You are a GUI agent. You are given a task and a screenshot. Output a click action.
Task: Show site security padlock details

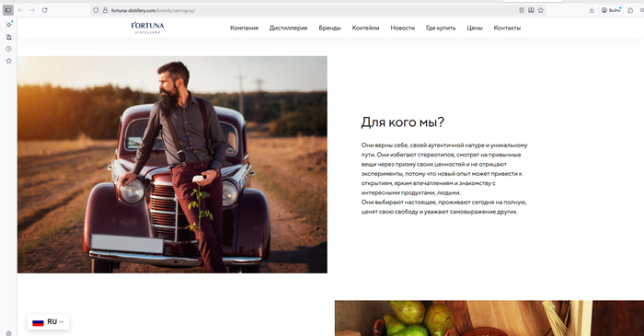point(105,10)
